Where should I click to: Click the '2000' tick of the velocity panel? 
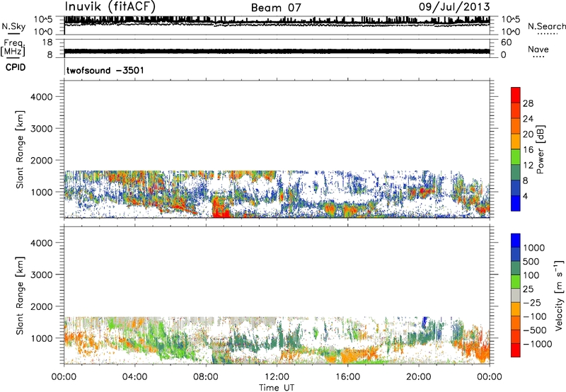coord(41,306)
